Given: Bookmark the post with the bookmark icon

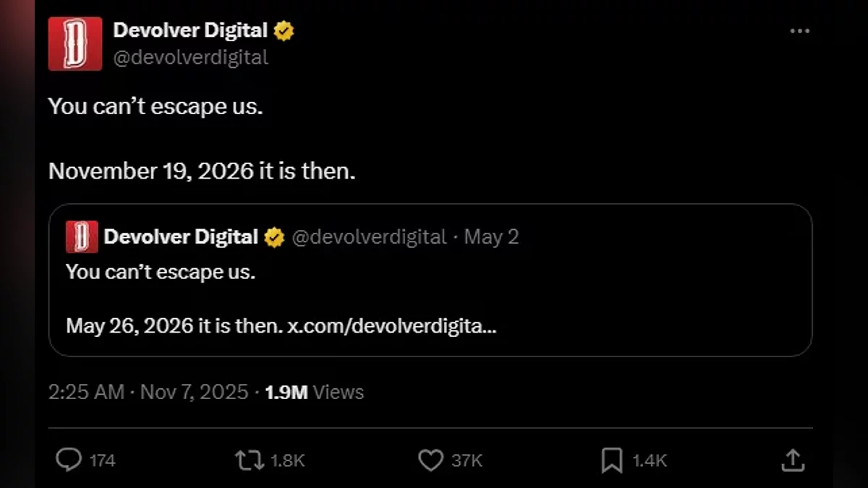Looking at the screenshot, I should [x=612, y=459].
